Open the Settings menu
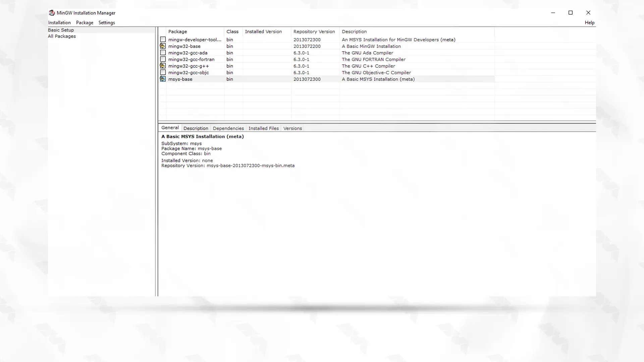Image resolution: width=644 pixels, height=362 pixels. coord(107,22)
